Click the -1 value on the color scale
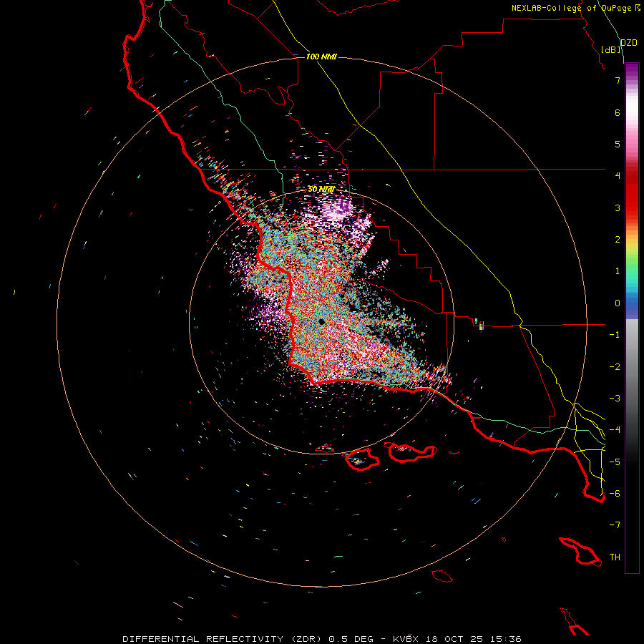The image size is (644, 644). point(615,335)
